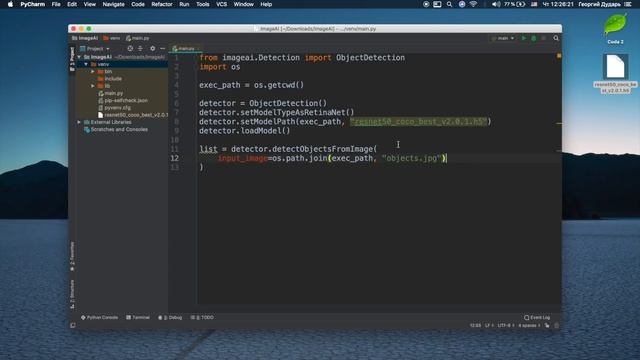Open the Navigate menu
The width and height of the screenshot is (640, 360).
113,4
